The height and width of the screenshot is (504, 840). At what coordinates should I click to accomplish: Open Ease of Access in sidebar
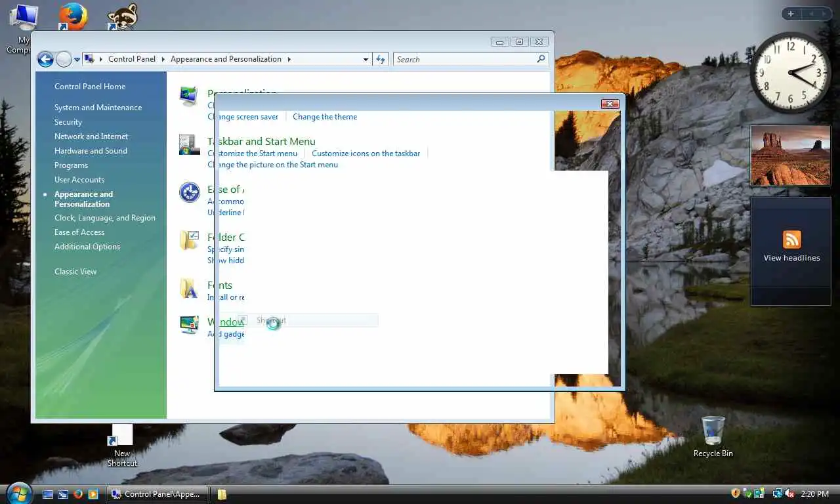[79, 232]
